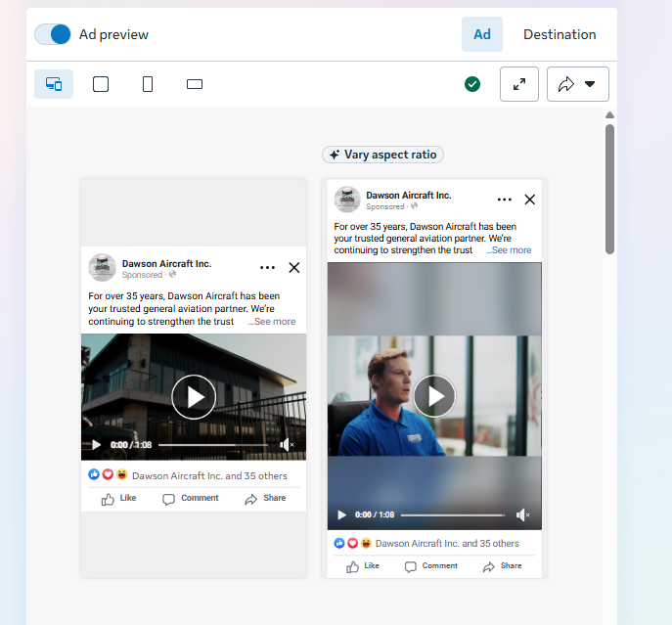Play the man-in-blue-shirt video in right preview
The width and height of the screenshot is (672, 625).
(x=434, y=396)
